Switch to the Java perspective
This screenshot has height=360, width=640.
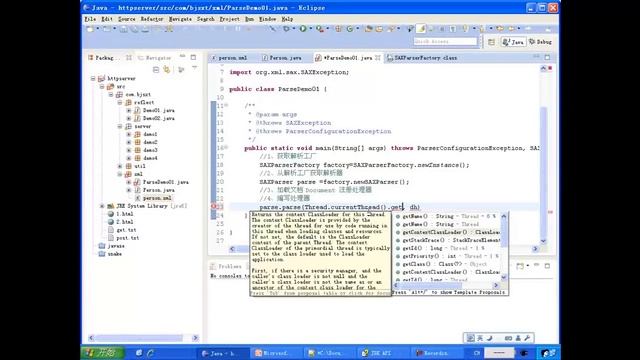(x=513, y=42)
